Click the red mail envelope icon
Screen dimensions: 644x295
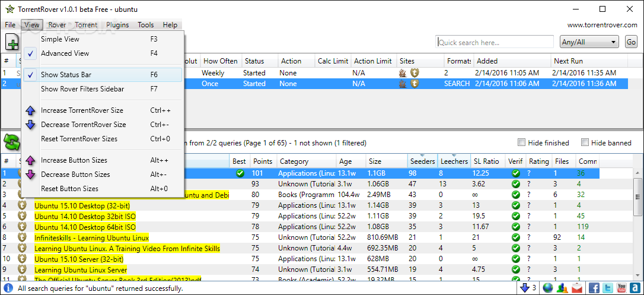(x=577, y=288)
